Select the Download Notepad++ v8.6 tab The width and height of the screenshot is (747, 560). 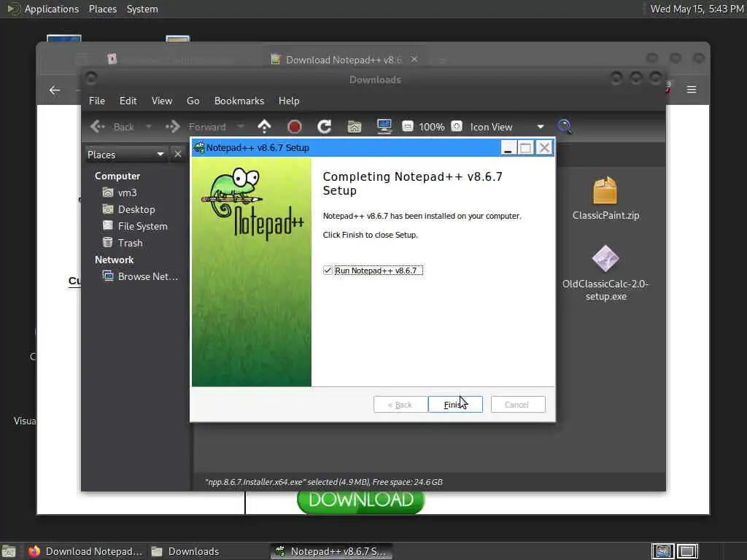pos(343,60)
